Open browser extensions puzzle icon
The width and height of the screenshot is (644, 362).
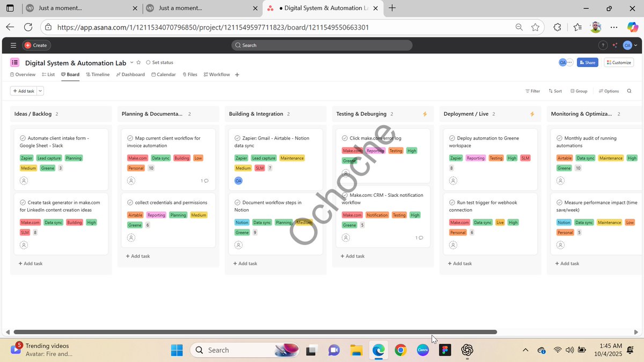click(x=557, y=27)
